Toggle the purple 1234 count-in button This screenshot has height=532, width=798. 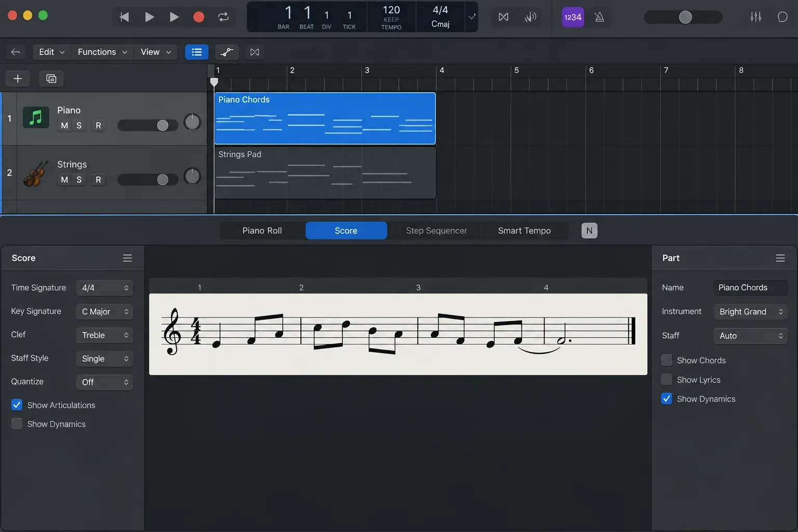573,17
